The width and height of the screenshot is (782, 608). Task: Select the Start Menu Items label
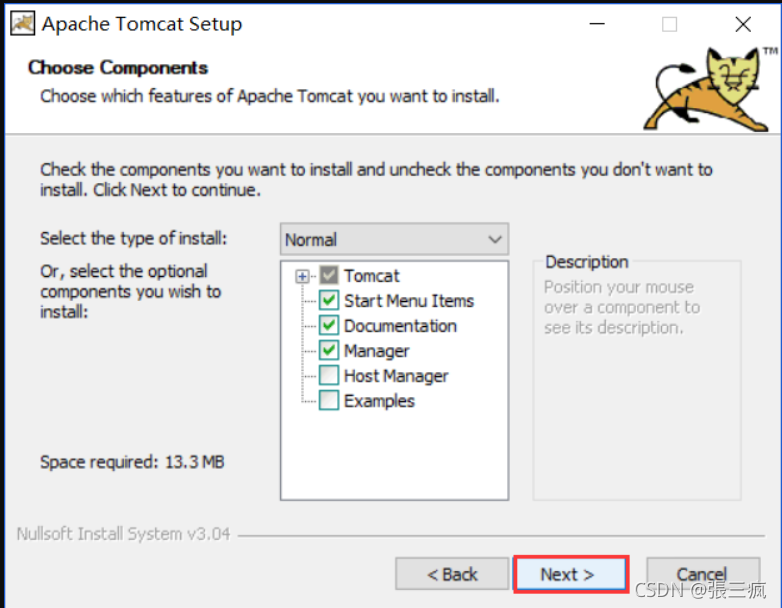409,301
